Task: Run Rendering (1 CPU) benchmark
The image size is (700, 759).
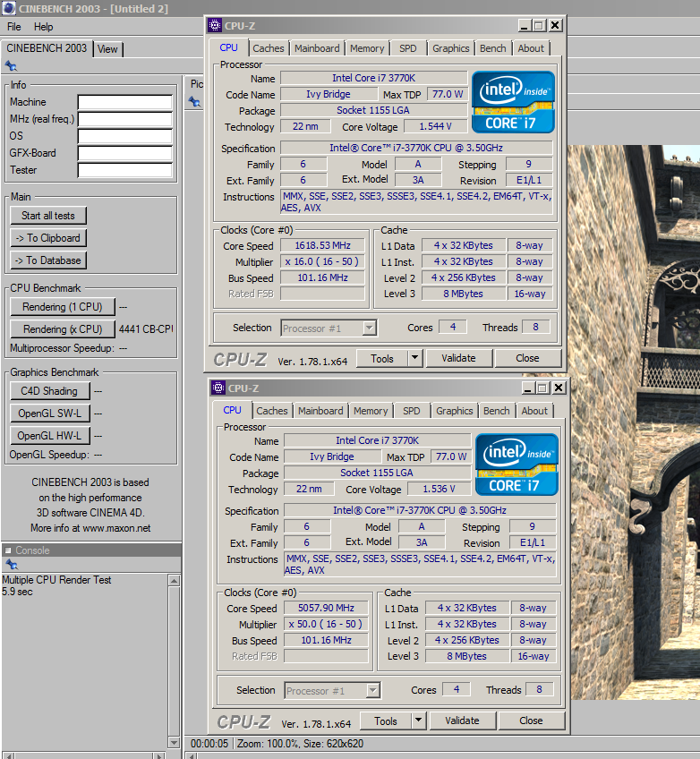Action: tap(63, 307)
